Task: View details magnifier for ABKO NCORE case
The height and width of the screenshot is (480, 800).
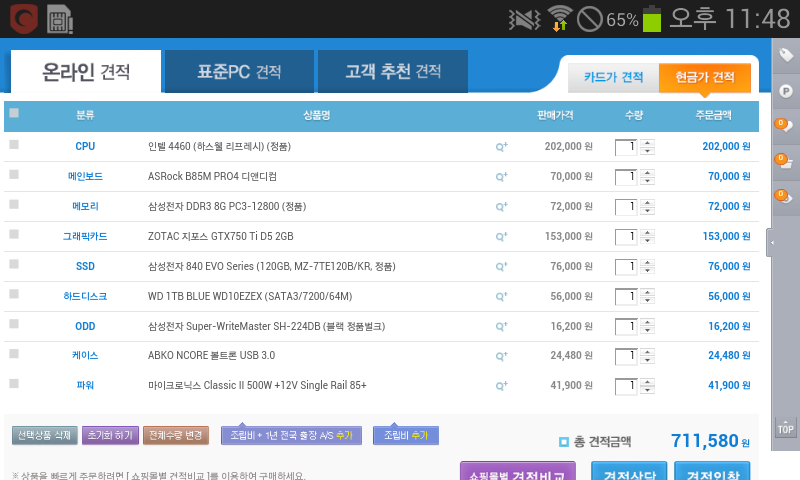Action: tap(502, 356)
